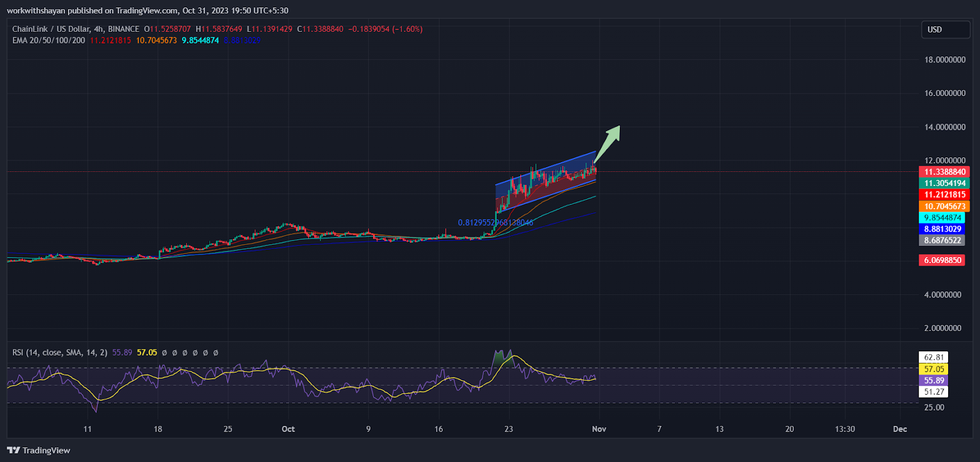This screenshot has width=980, height=462.
Task: Click the change value −0.1839054 (−1.60%)
Action: coord(385,29)
